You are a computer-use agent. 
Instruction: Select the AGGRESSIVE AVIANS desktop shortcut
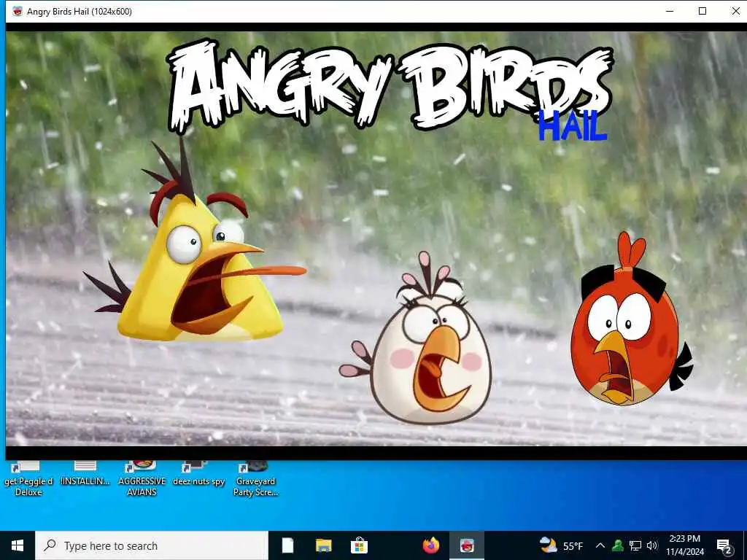pos(142,478)
